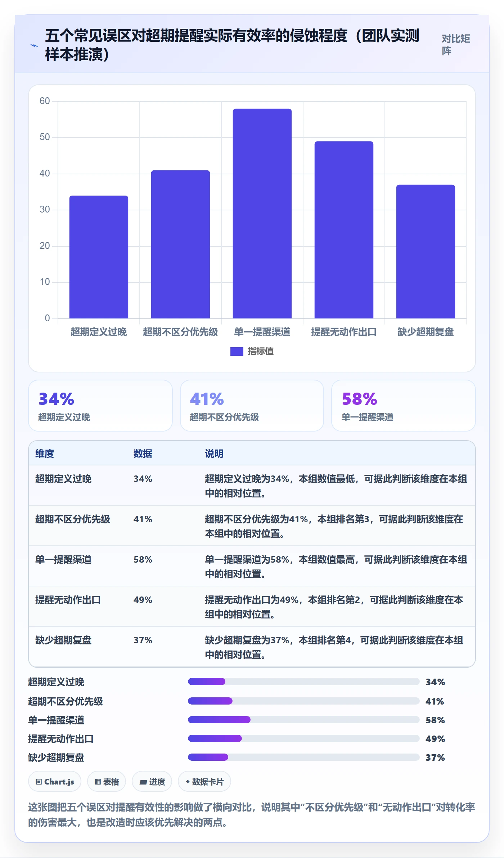Image resolution: width=504 pixels, height=858 pixels.
Task: Click the 34% value in table
Action: coord(143,479)
